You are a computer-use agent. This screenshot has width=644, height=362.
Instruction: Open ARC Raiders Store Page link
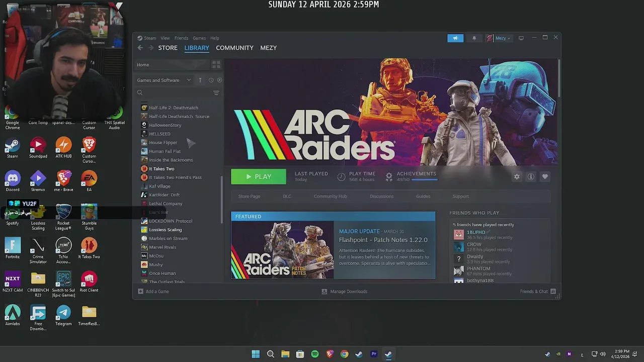coord(249,196)
